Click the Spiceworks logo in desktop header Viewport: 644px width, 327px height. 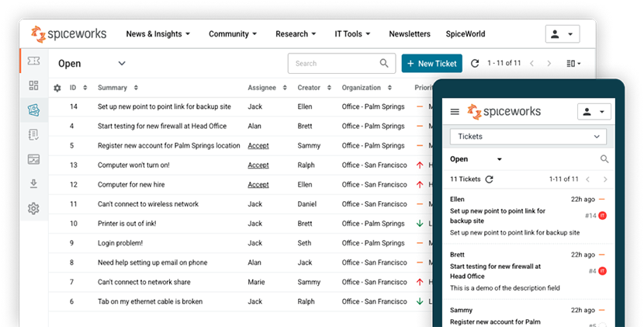pos(68,34)
